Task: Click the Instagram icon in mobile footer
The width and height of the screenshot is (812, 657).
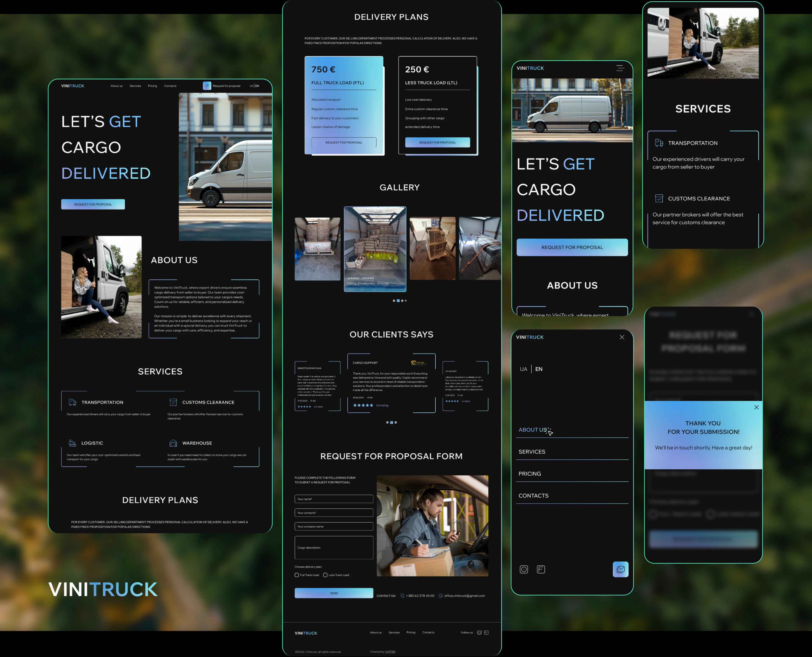Action: 524,569
